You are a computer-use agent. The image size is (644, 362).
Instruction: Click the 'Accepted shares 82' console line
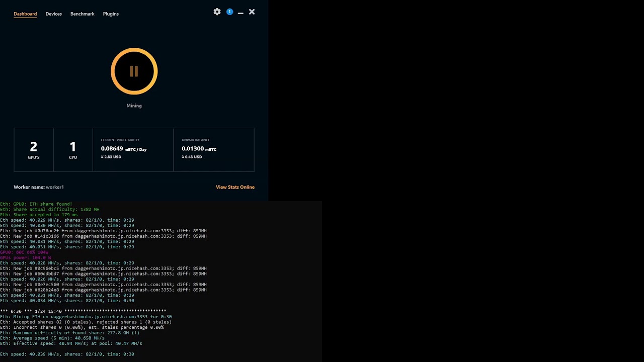click(86, 322)
